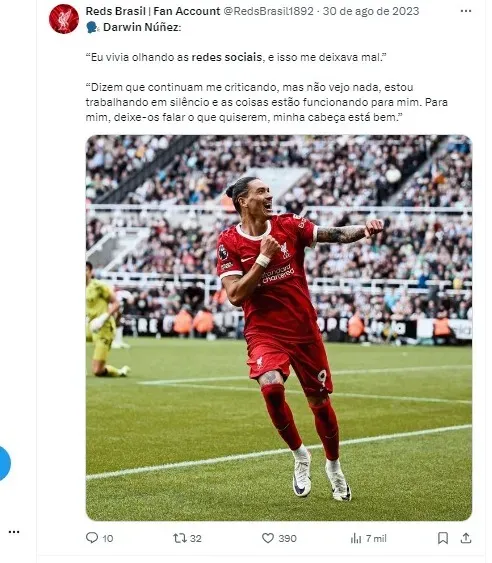Screen dimensions: 492x563
Task: Bookmark this tweet
Action: click(x=443, y=538)
